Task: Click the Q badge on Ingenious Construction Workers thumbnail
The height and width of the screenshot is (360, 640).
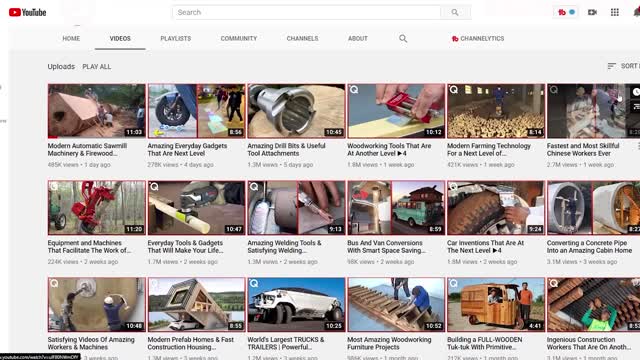Action: click(x=553, y=283)
